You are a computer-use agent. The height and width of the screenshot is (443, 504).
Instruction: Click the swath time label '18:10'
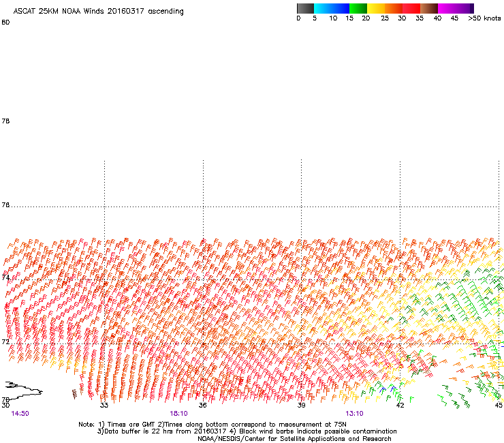click(178, 414)
